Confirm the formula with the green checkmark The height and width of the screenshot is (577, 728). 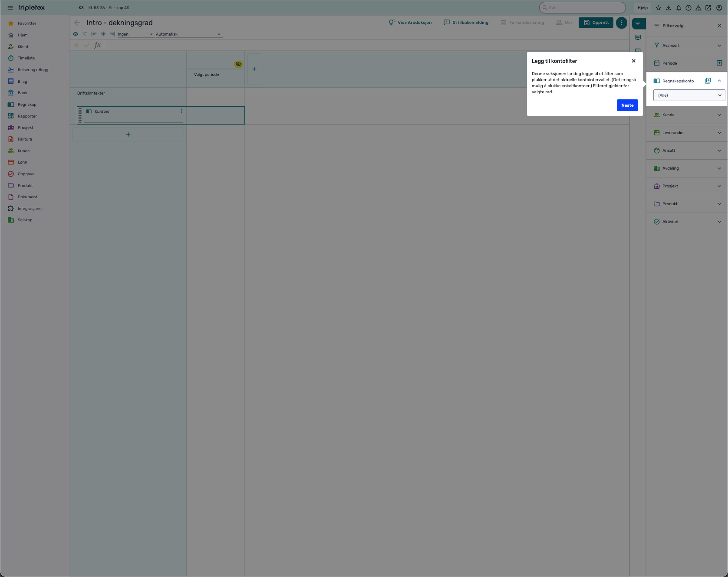(x=87, y=45)
